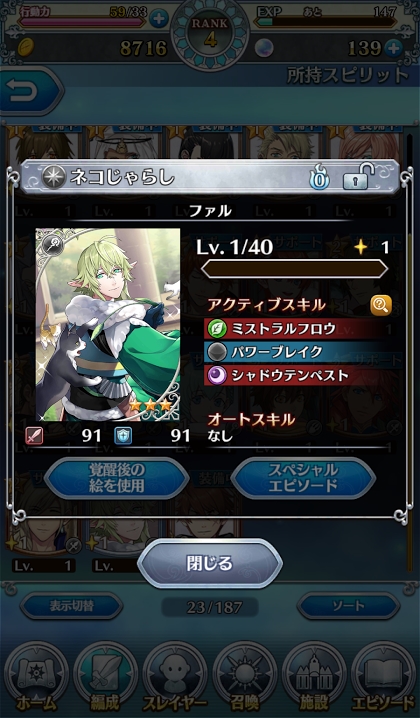Open the ソート sort options
The width and height of the screenshot is (420, 718).
[x=349, y=606]
